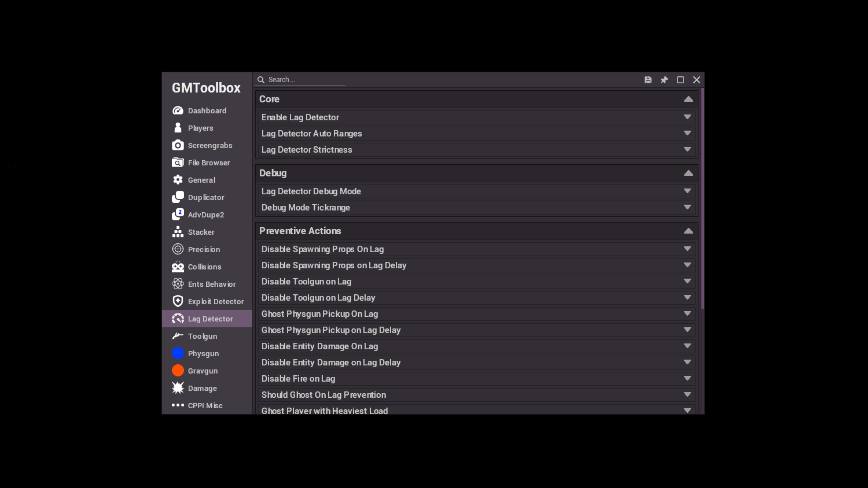Click the Precision crosshair icon
The width and height of the screenshot is (868, 488).
178,249
